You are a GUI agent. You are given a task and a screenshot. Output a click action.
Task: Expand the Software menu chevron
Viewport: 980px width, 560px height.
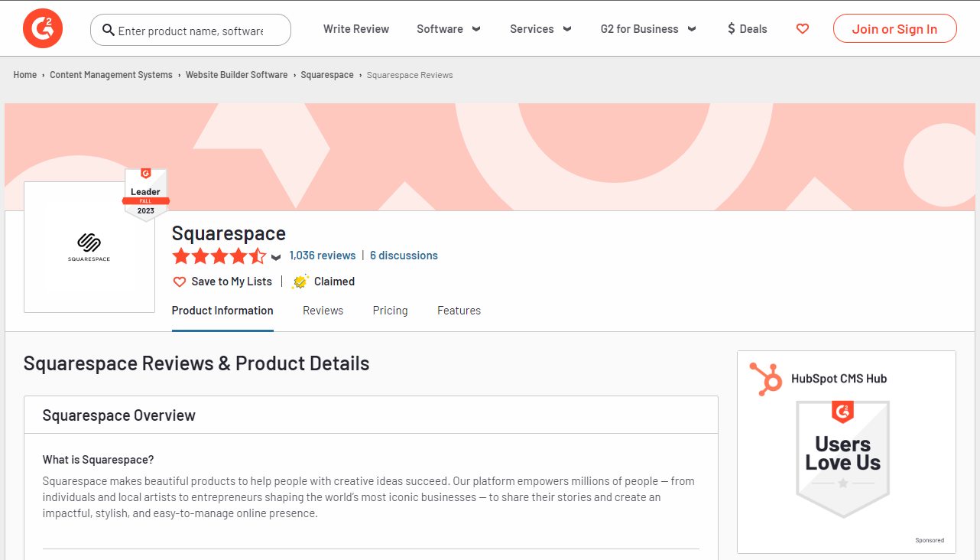click(x=476, y=29)
